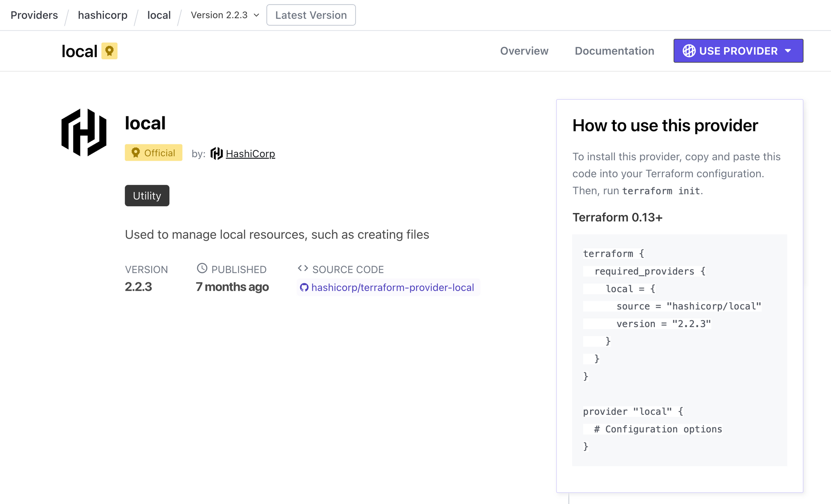Click the clock icon next to Published
This screenshot has height=504, width=831.
coord(202,268)
